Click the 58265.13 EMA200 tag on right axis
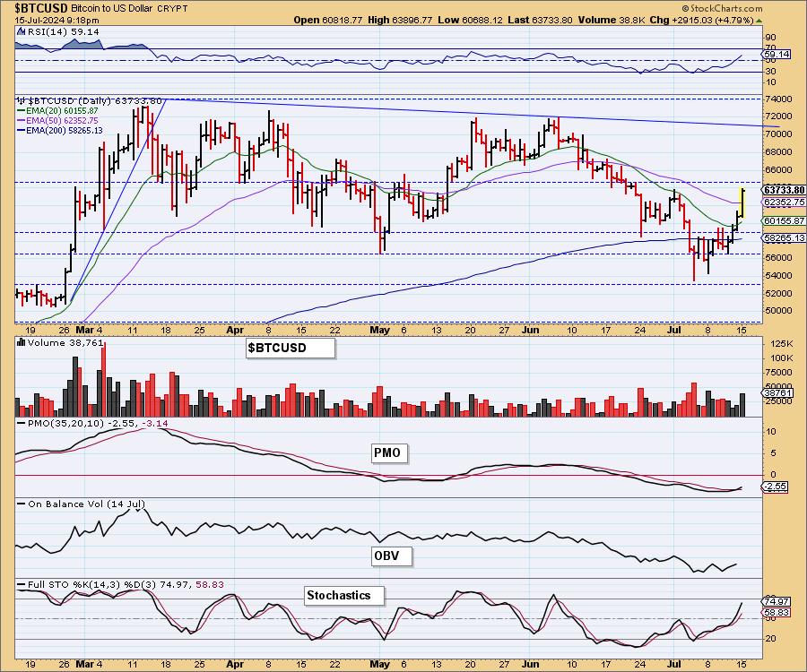The height and width of the screenshot is (672, 807). pyautogui.click(x=785, y=238)
